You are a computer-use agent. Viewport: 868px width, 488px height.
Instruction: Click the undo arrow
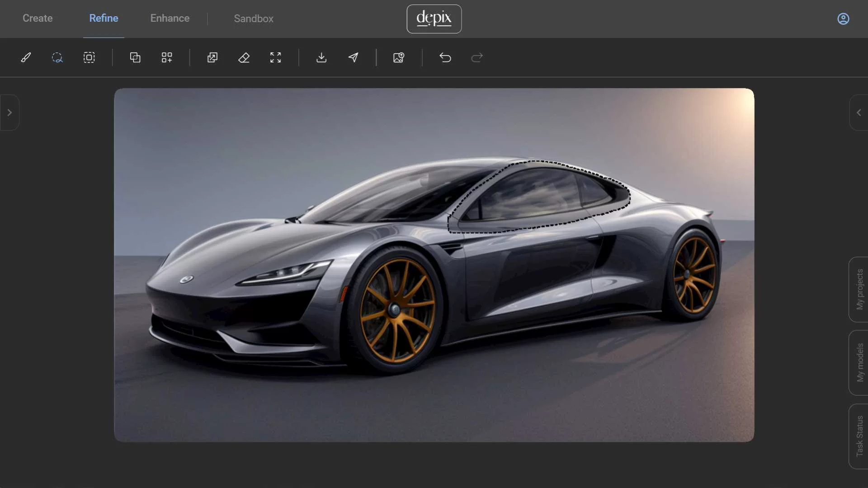click(x=445, y=57)
